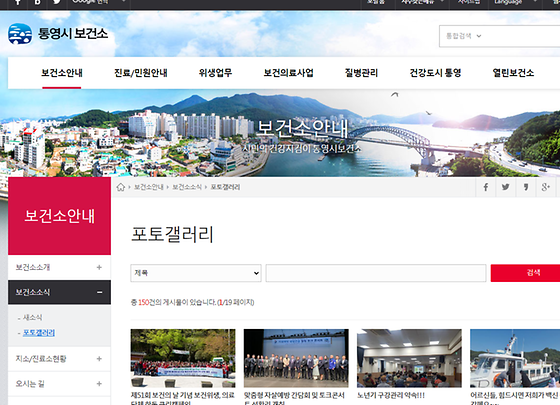The width and height of the screenshot is (560, 405).
Task: Share this page on Google Plus
Action: tap(546, 187)
